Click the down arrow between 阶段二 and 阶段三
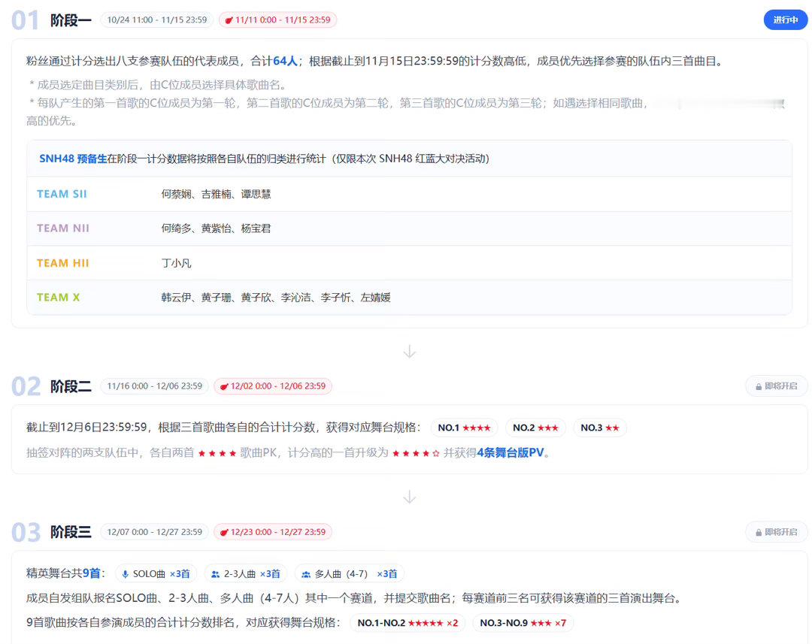812x644 pixels. 410,497
